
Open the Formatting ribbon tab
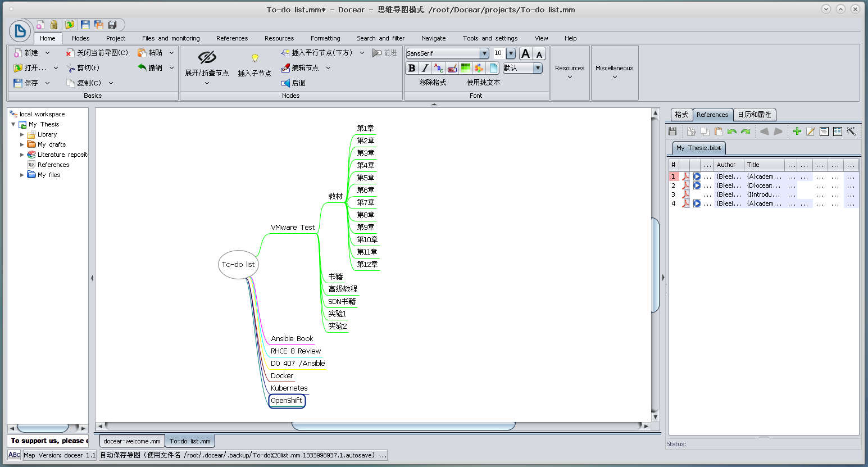pyautogui.click(x=325, y=38)
